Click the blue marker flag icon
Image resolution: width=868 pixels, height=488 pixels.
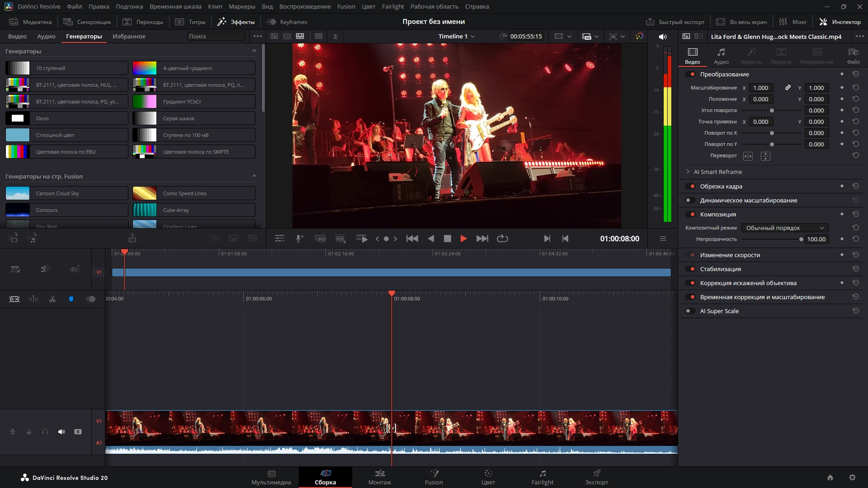pyautogui.click(x=71, y=299)
